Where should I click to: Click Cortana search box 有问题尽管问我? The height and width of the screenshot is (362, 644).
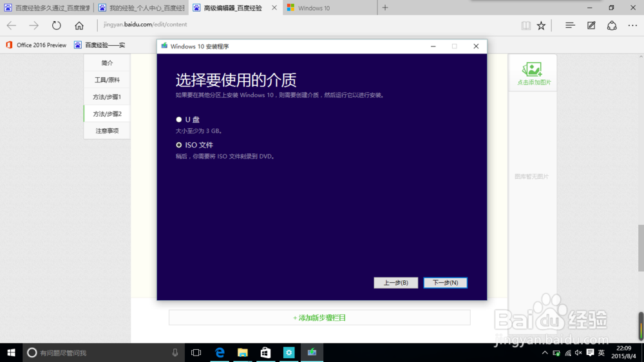click(x=102, y=352)
